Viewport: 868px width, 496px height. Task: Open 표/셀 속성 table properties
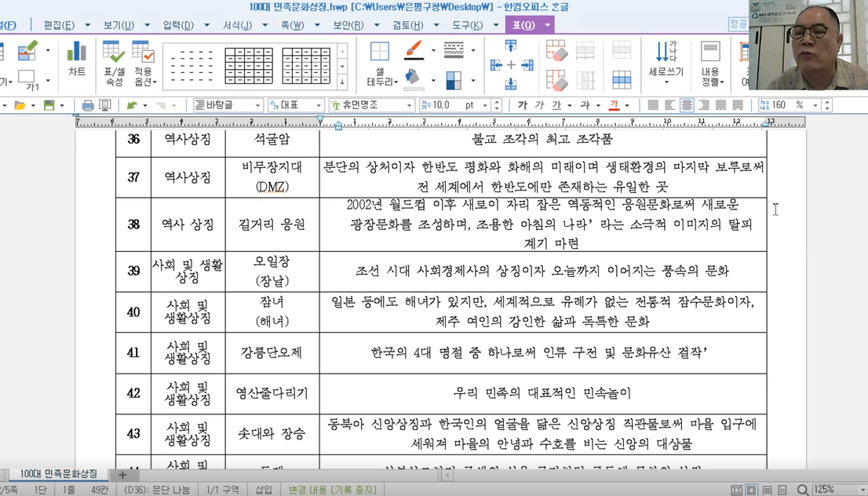114,63
